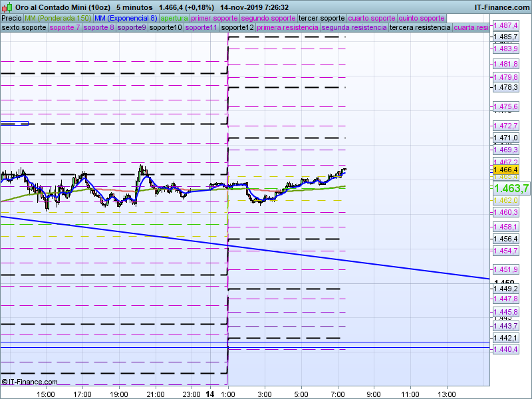
Task: Select the Precio legend label
Action: [11, 18]
